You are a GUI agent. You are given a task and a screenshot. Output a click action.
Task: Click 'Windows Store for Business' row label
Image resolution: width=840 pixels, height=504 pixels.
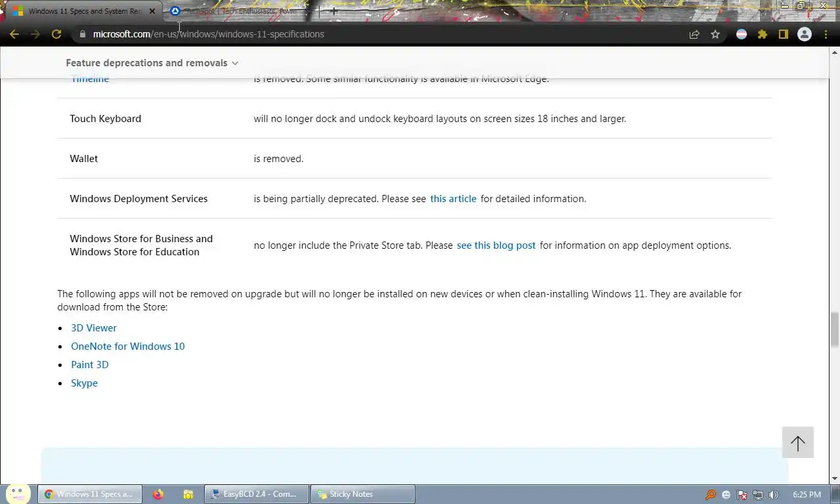tap(141, 245)
